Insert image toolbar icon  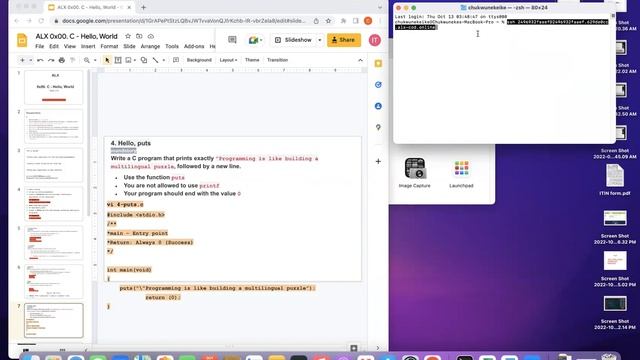(x=129, y=60)
